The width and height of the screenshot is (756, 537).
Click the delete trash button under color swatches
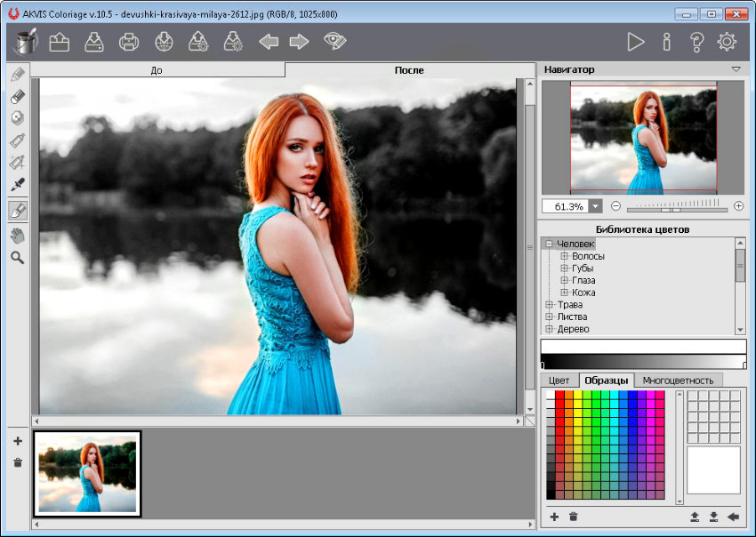coord(574,517)
